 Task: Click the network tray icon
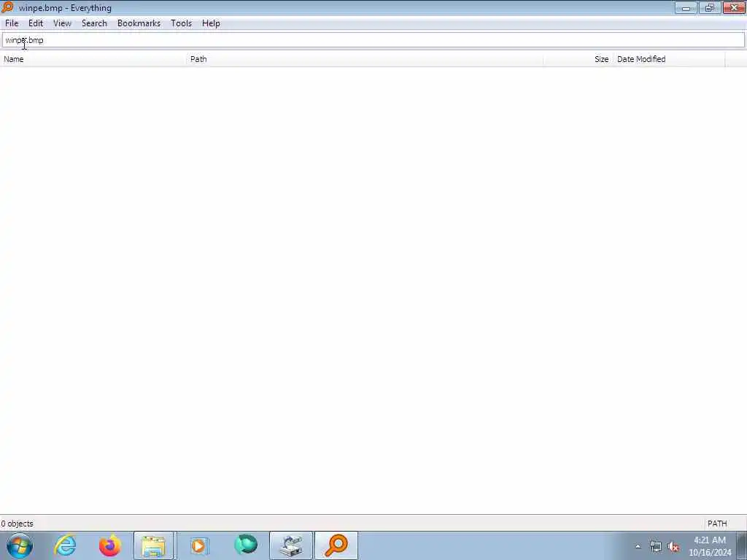(656, 547)
